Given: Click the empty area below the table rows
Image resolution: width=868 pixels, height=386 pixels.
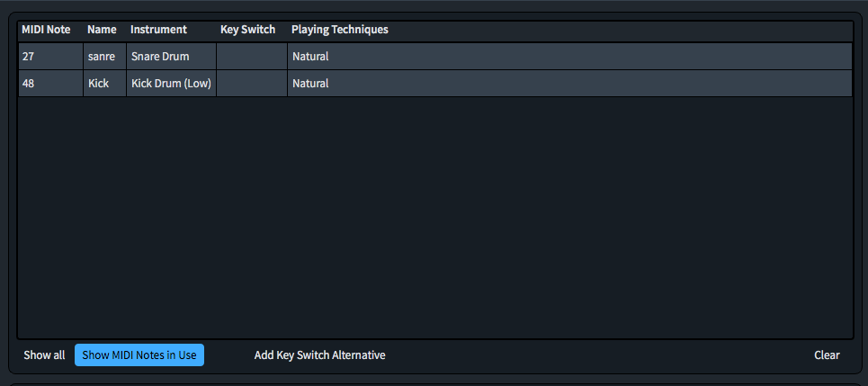Looking at the screenshot, I should click(x=434, y=216).
